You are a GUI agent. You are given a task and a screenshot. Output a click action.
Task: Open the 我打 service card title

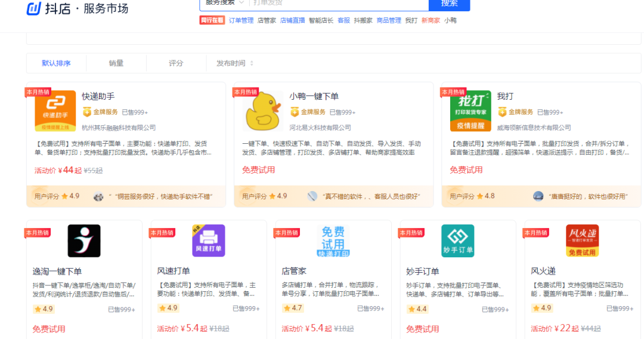tap(505, 97)
